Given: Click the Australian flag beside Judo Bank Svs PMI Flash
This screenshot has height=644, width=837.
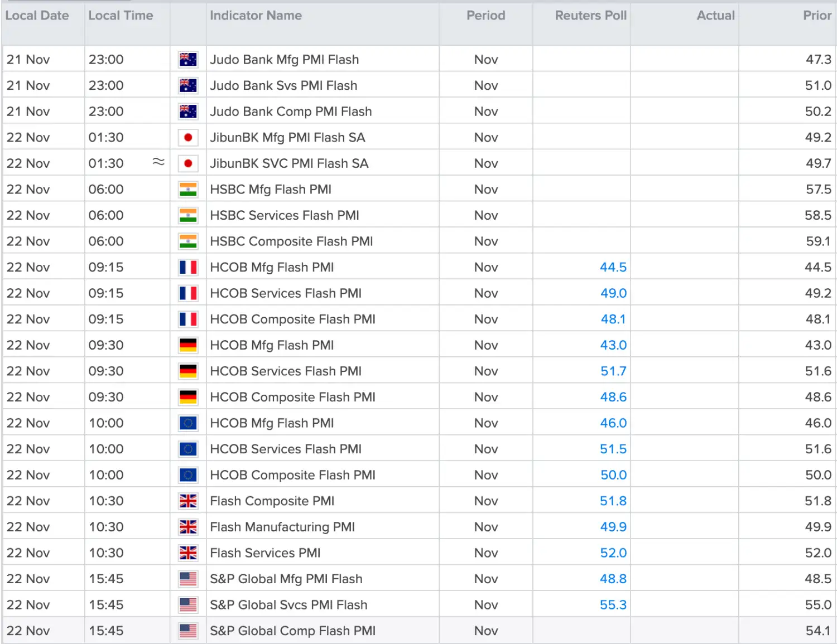Looking at the screenshot, I should click(188, 85).
